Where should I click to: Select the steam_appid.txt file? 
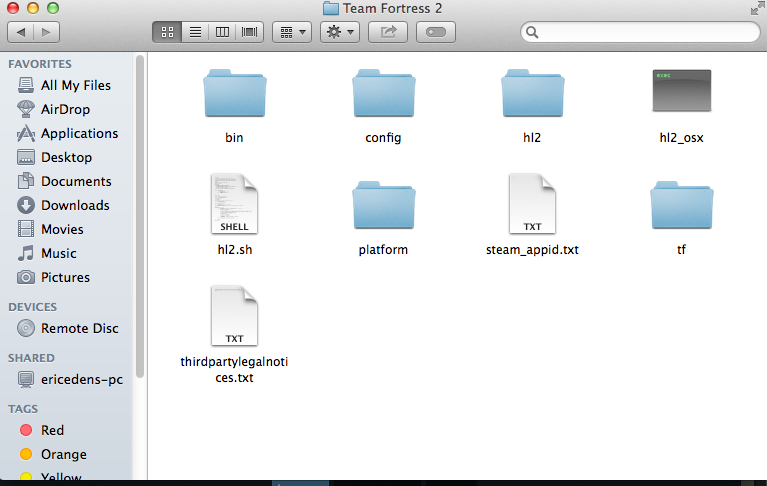532,214
